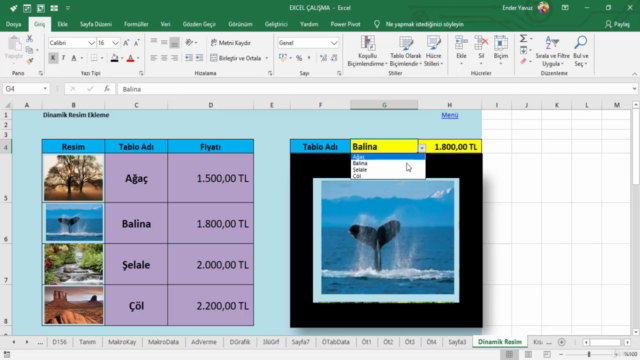Click increase decimal icon
This screenshot has width=640, height=360.
coord(323,58)
